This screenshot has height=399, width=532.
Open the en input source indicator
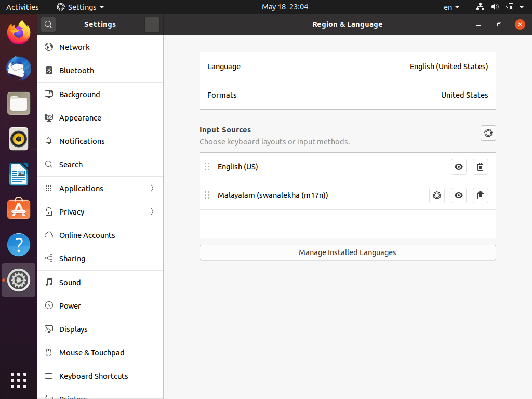coord(451,7)
